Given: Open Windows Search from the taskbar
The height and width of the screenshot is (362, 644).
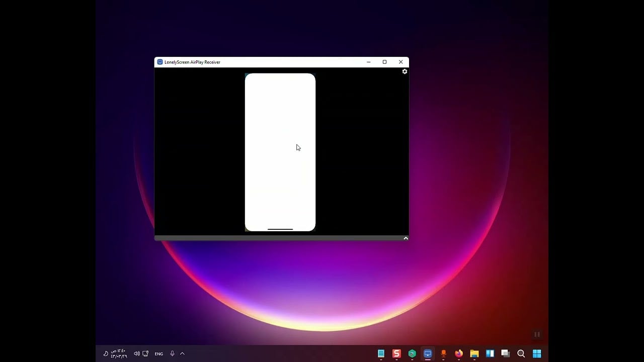Looking at the screenshot, I should coord(521,353).
